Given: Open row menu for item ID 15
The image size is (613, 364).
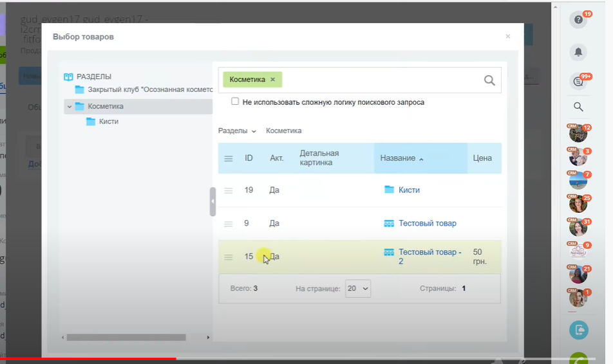Looking at the screenshot, I should coord(229,257).
